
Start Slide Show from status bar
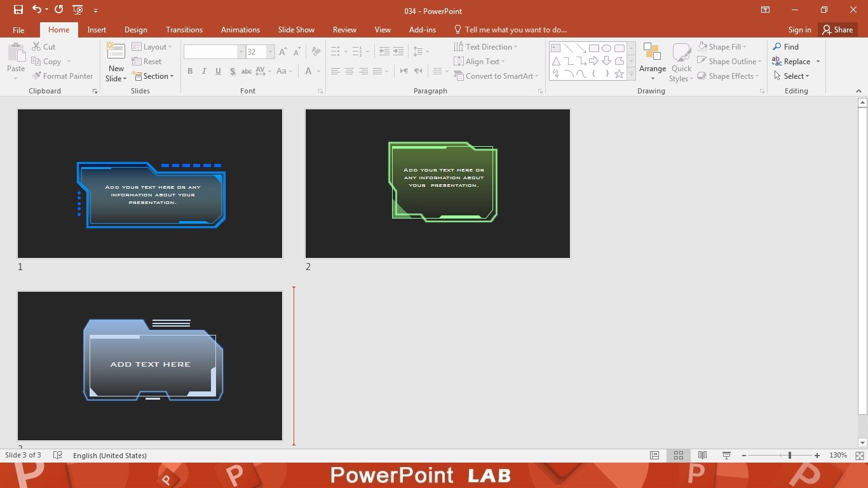coord(726,456)
